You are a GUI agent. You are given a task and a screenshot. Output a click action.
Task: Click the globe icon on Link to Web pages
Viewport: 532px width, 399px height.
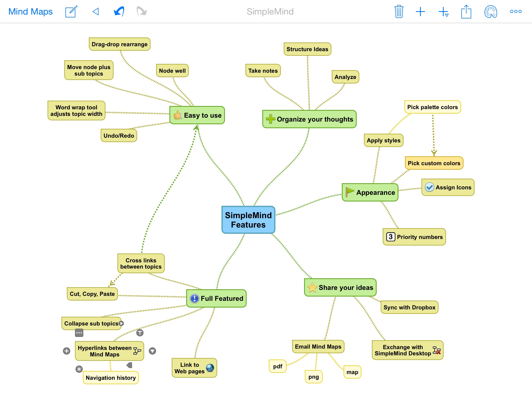pyautogui.click(x=210, y=368)
